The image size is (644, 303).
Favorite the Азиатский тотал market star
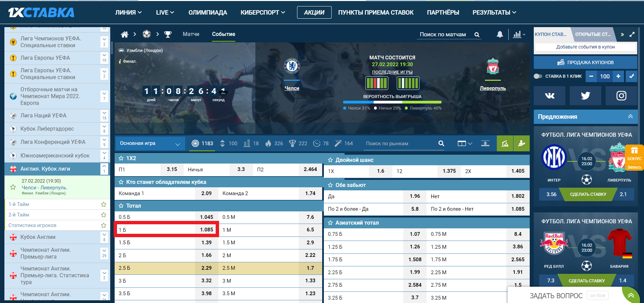[330, 223]
